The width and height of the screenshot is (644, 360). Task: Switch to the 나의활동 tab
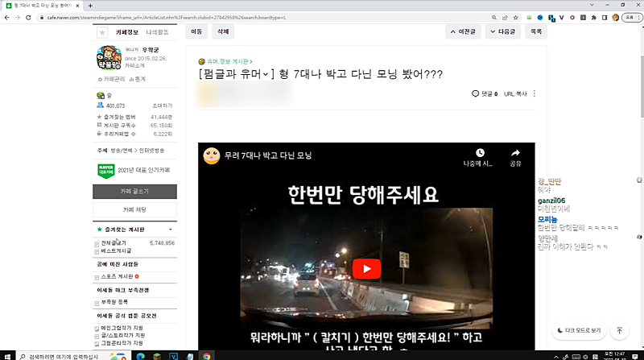pos(158,33)
